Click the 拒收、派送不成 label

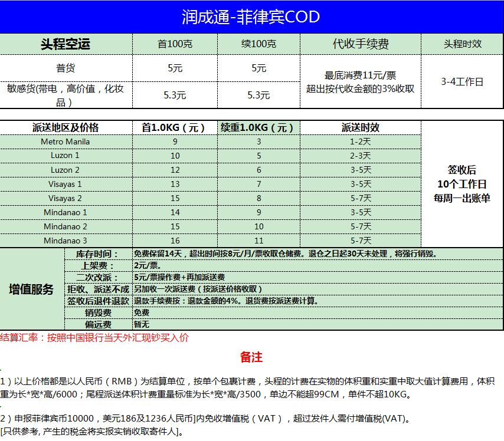[x=99, y=289]
